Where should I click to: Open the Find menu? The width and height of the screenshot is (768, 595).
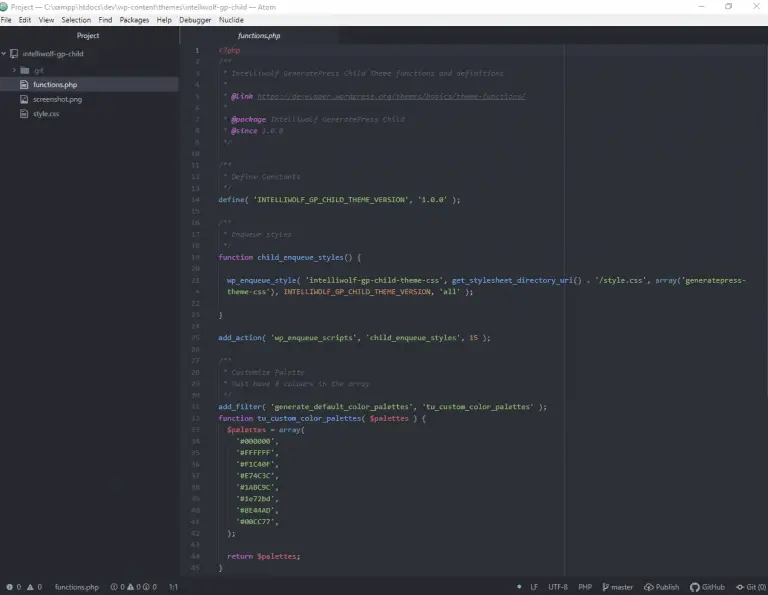pos(105,20)
